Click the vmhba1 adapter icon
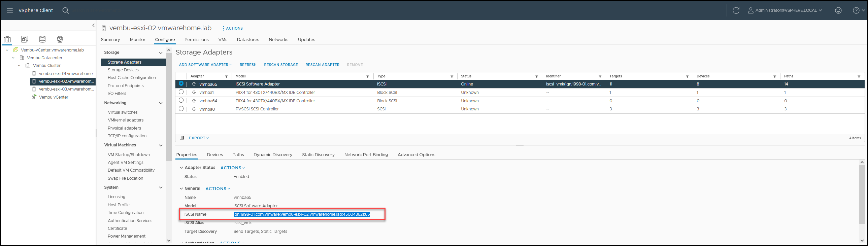Viewport: 868px width, 246px height. (194, 92)
